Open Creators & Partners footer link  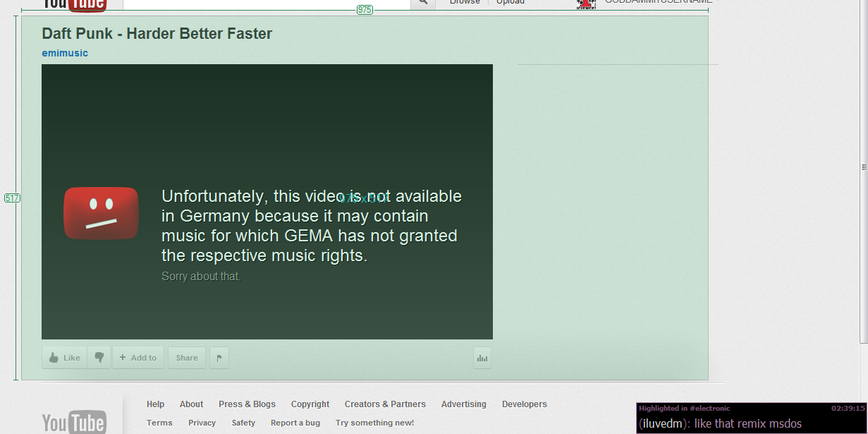[x=385, y=404]
